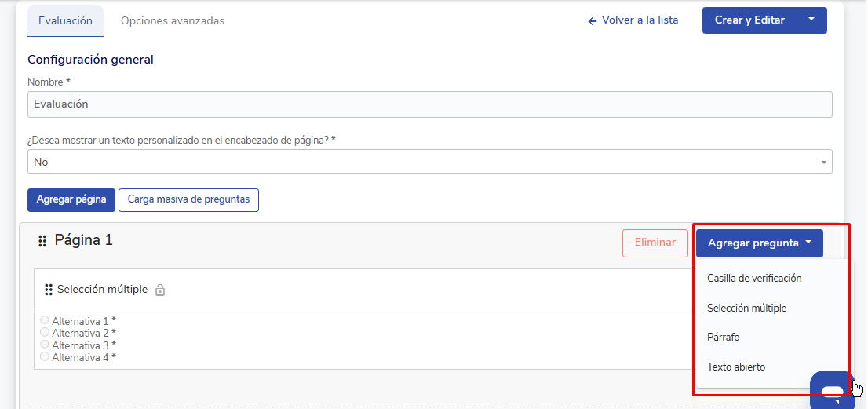868x409 pixels.
Task: Toggle the Agregar pregunta dropdown
Action: [x=760, y=243]
